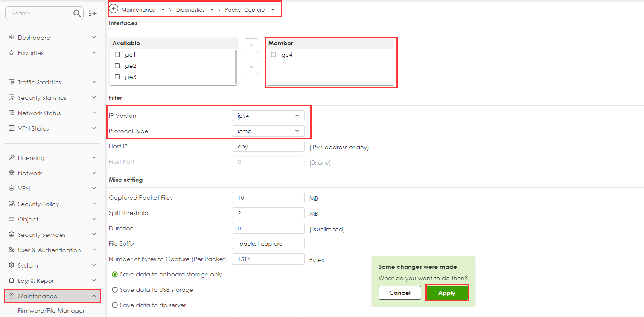The width and height of the screenshot is (644, 317).
Task: Open the IP Version dropdown
Action: [268, 116]
